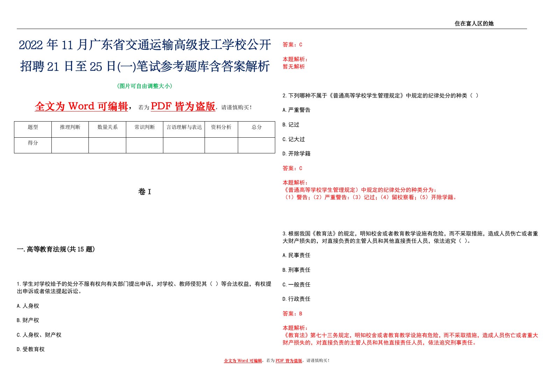Click 本题解析 label above 暂无解析
Image resolution: width=555 pixels, height=392 pixels.
click(x=295, y=59)
